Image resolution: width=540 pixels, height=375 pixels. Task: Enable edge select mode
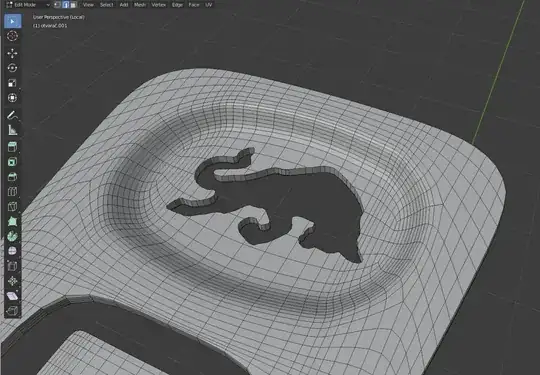pos(65,4)
